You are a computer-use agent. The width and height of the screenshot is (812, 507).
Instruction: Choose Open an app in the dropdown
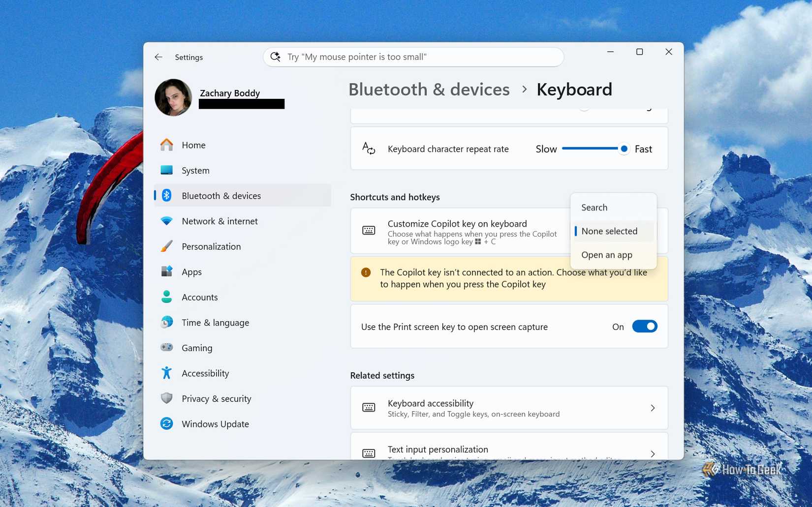click(x=613, y=255)
